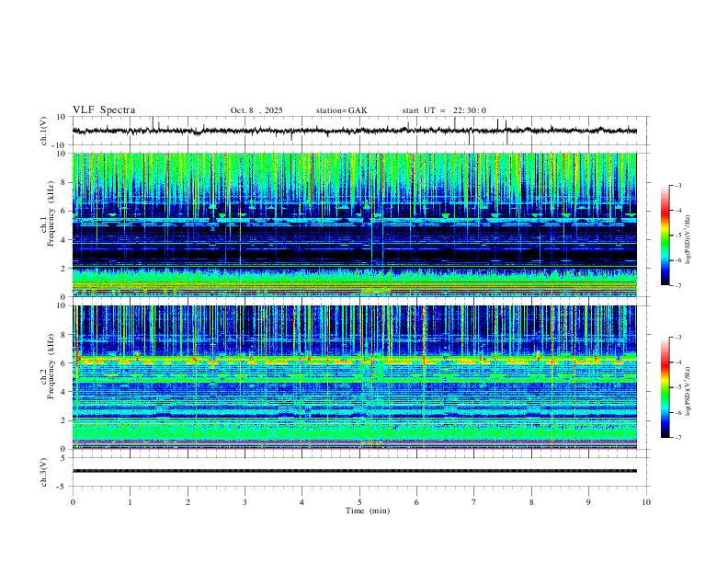Screen dimensions: 728x563
Task: Click the ch.2 spectrogram color scale bar
Action: point(665,387)
